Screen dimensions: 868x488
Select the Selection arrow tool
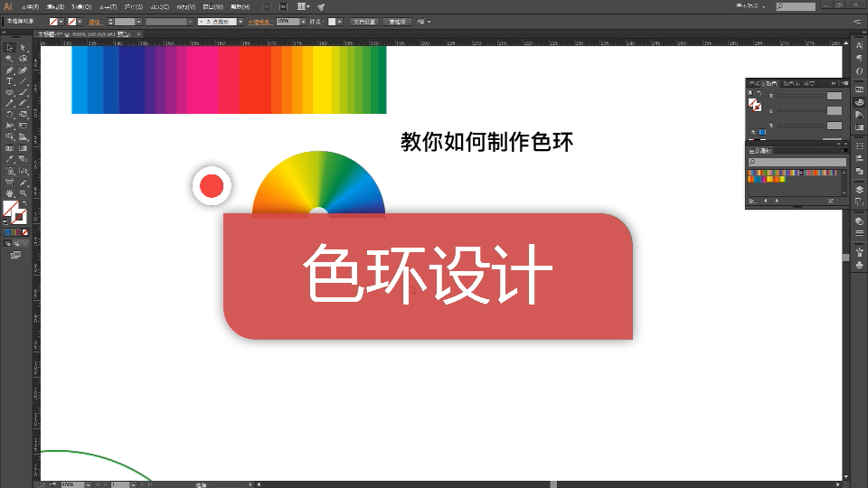(9, 48)
